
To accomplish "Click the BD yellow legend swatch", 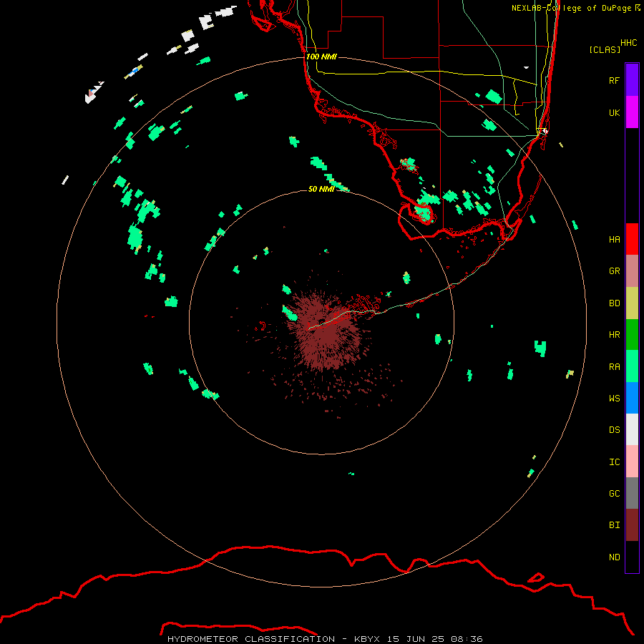I will click(x=632, y=303).
